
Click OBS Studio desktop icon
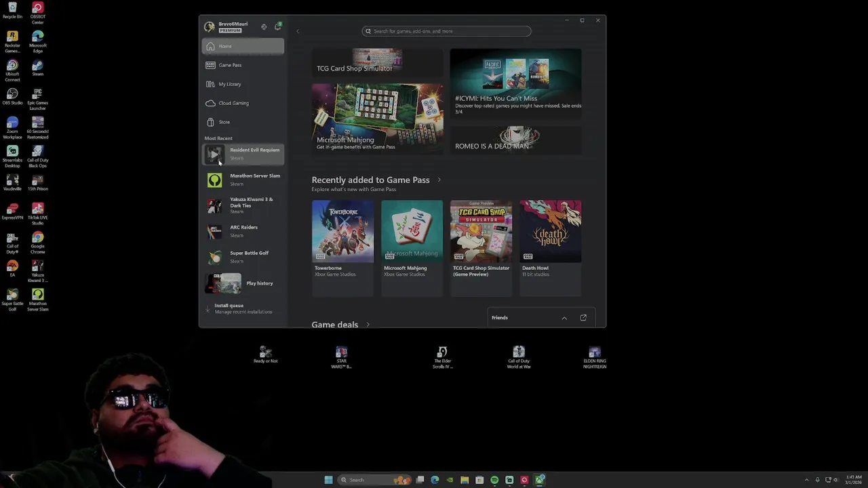(12, 96)
